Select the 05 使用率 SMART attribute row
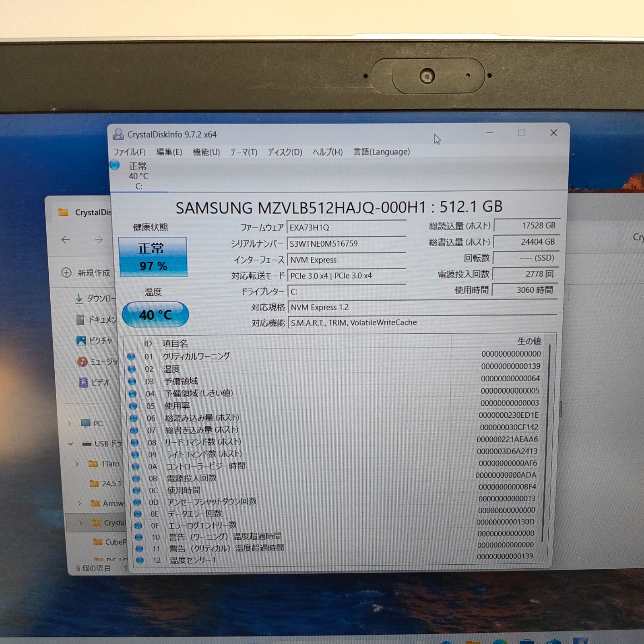The width and height of the screenshot is (644, 644). pos(282,405)
